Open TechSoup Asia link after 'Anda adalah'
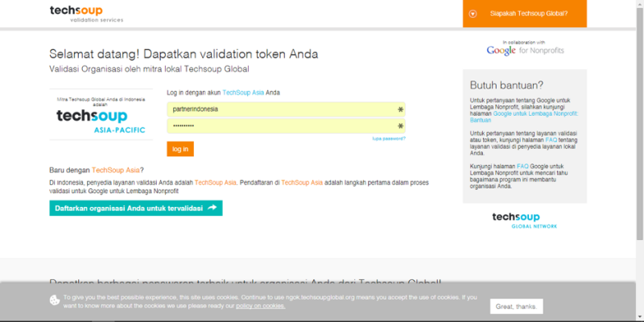Viewport: 644px width, 322px height. [215, 183]
